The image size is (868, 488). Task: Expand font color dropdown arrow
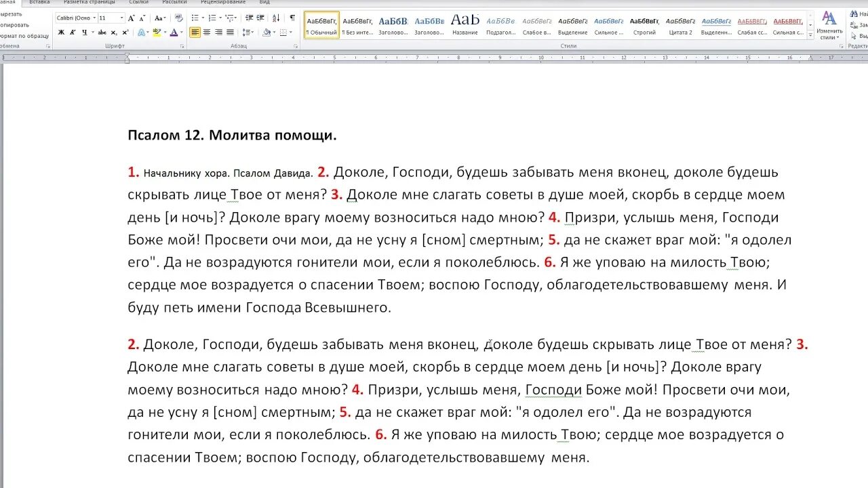click(x=181, y=33)
